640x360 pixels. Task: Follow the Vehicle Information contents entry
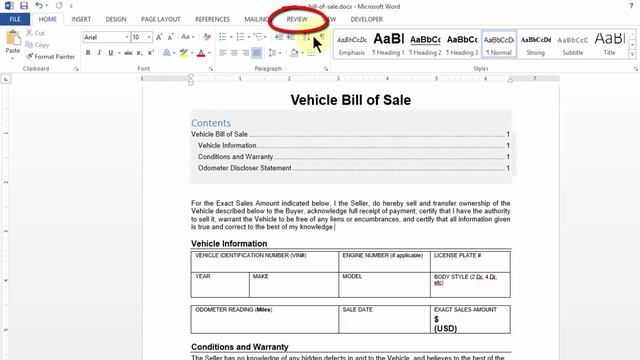pos(353,146)
